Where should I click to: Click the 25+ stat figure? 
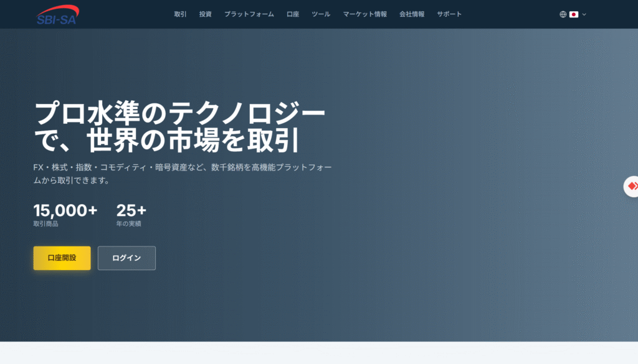131,210
